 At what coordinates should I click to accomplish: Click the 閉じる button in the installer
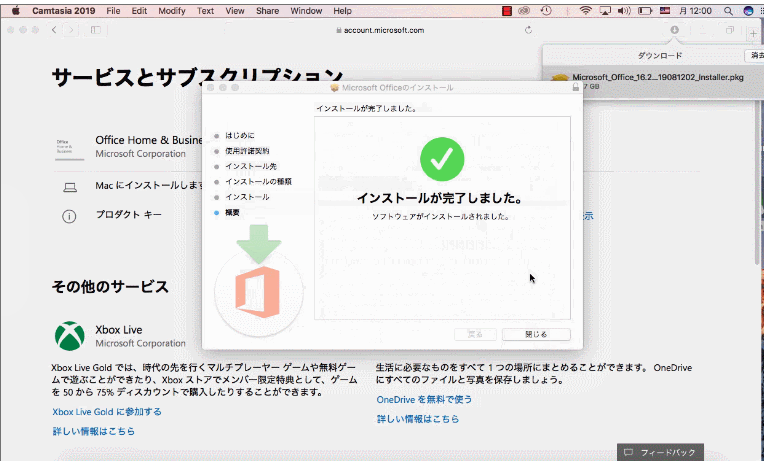point(536,334)
